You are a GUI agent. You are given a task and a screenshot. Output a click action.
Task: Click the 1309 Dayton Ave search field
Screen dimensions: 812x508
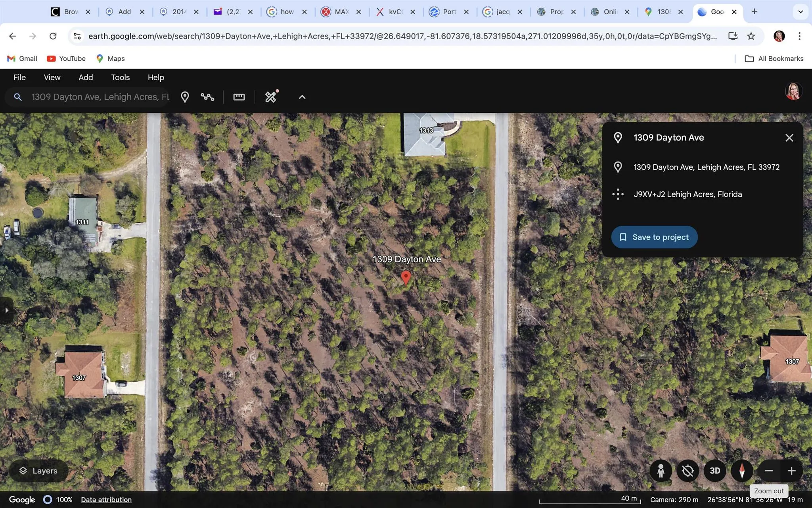pos(100,97)
